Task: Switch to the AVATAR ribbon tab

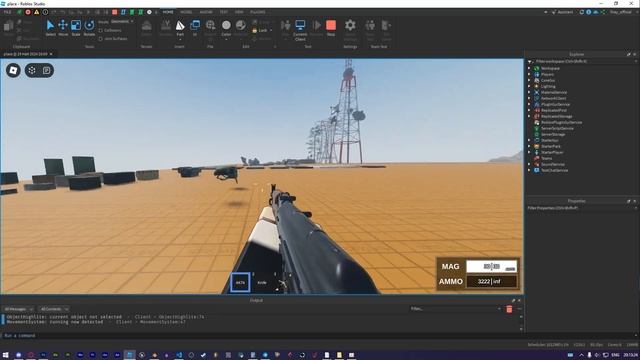Action: point(206,12)
